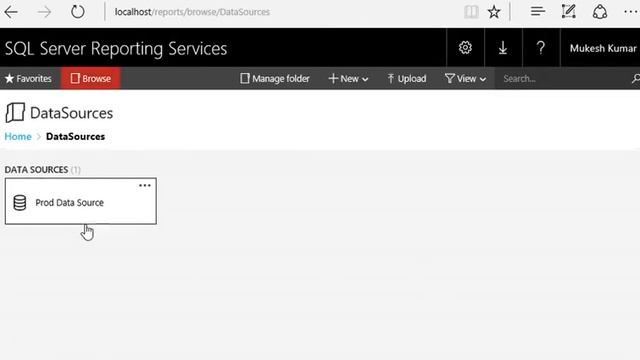Click the DataSources breadcrumb text

tap(76, 136)
